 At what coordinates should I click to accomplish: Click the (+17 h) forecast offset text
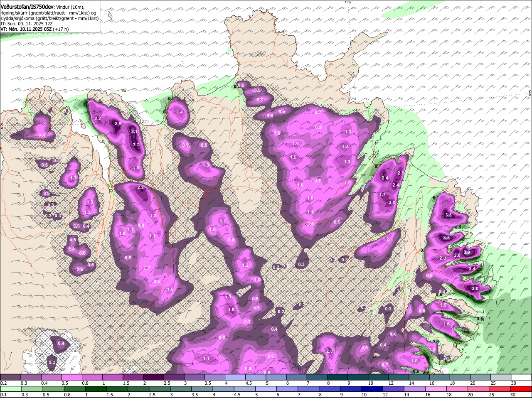point(61,29)
